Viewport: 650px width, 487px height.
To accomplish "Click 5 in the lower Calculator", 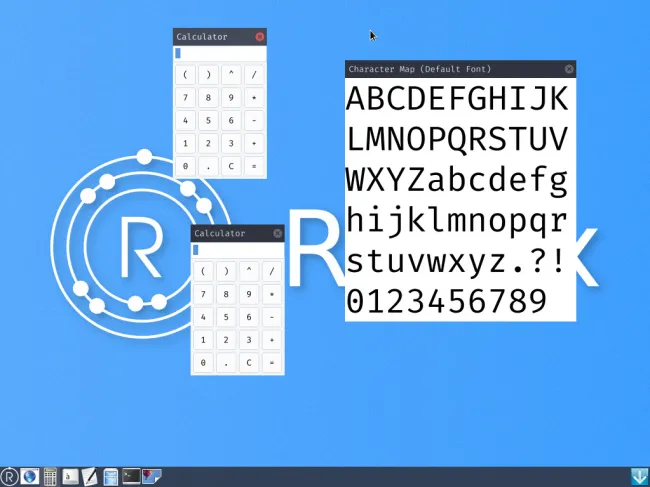I will point(226,317).
